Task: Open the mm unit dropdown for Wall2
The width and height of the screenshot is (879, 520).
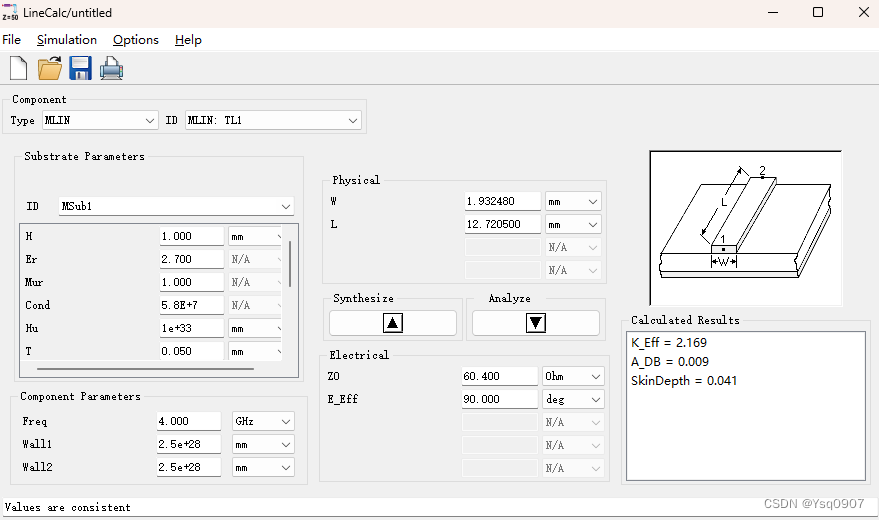Action: pyautogui.click(x=263, y=467)
